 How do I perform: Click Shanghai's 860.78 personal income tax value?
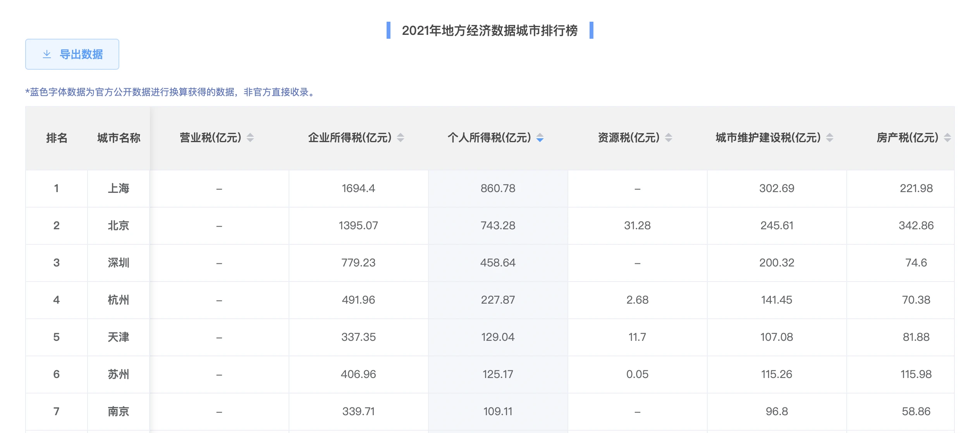pyautogui.click(x=498, y=189)
